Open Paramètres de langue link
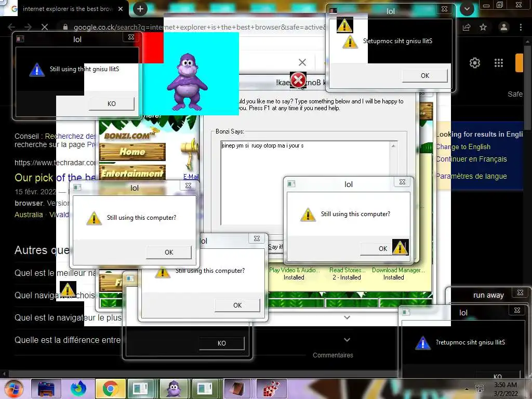This screenshot has width=532, height=399. pos(471,176)
